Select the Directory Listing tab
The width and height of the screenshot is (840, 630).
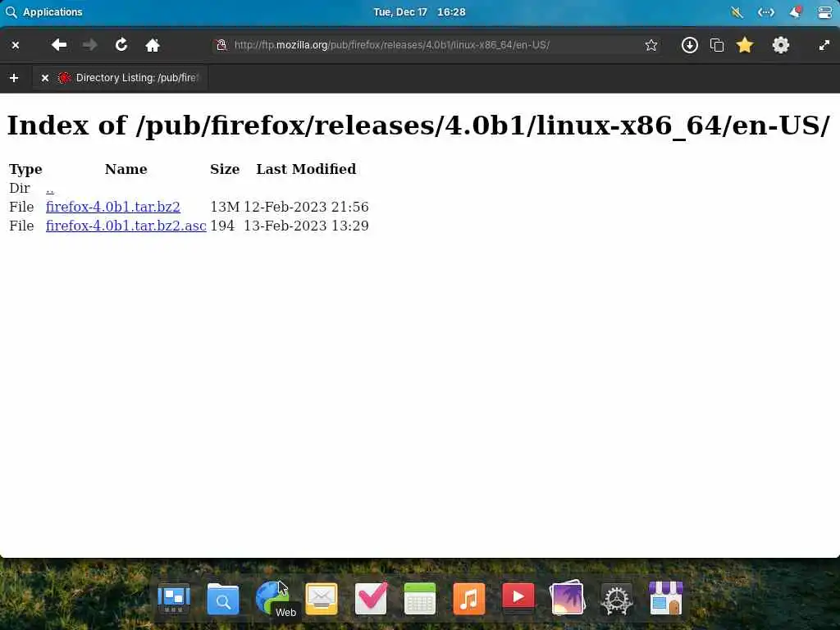pyautogui.click(x=121, y=78)
